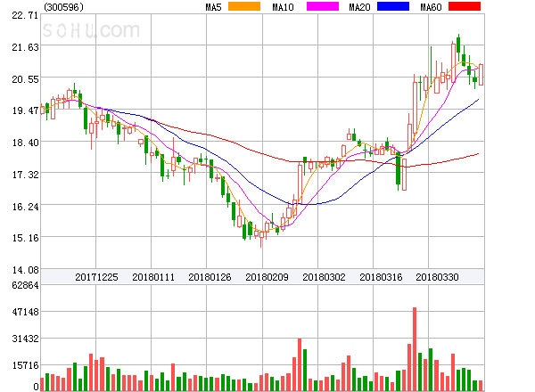Select the MA60 legend label
Image resolution: width=535 pixels, height=392 pixels.
431,7
